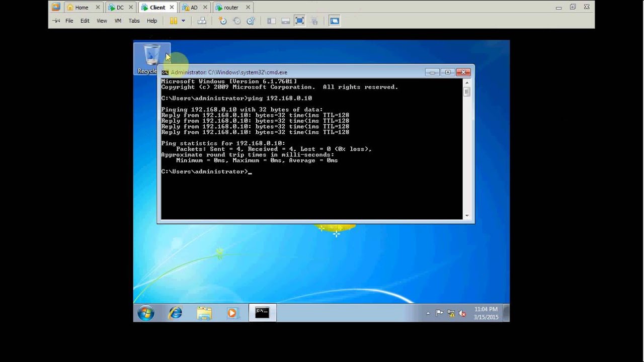Image resolution: width=644 pixels, height=362 pixels.
Task: Click the Unity mode icon
Action: 315,21
